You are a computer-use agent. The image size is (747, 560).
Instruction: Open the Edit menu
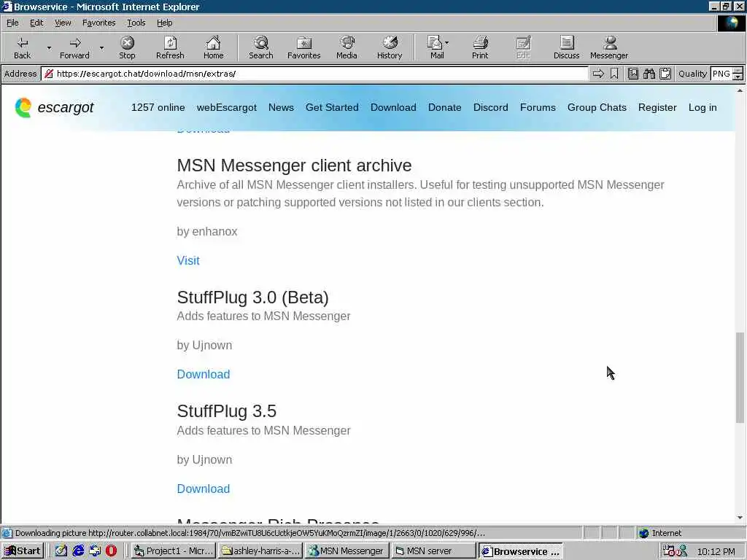[x=36, y=23]
